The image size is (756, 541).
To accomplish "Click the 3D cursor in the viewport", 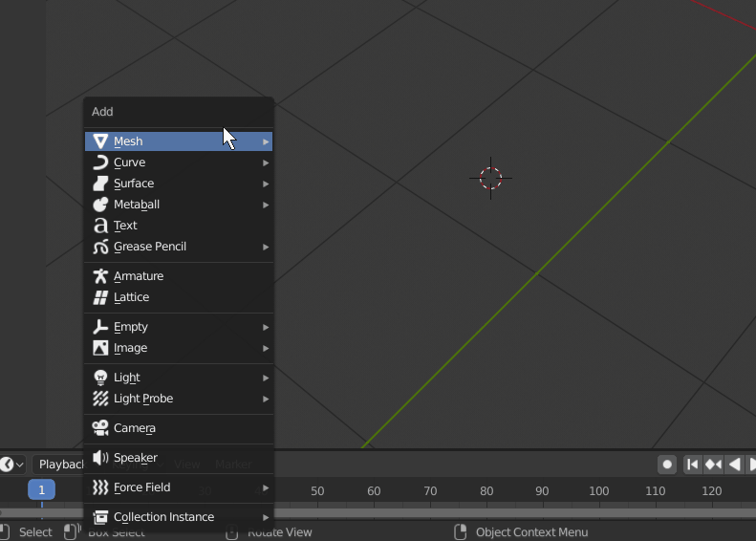I will pyautogui.click(x=491, y=178).
